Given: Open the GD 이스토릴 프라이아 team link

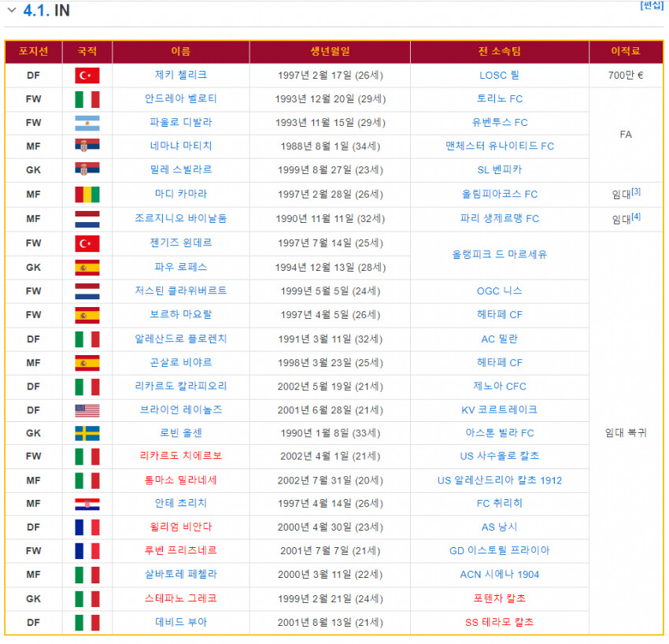Looking at the screenshot, I should pyautogui.click(x=499, y=550).
